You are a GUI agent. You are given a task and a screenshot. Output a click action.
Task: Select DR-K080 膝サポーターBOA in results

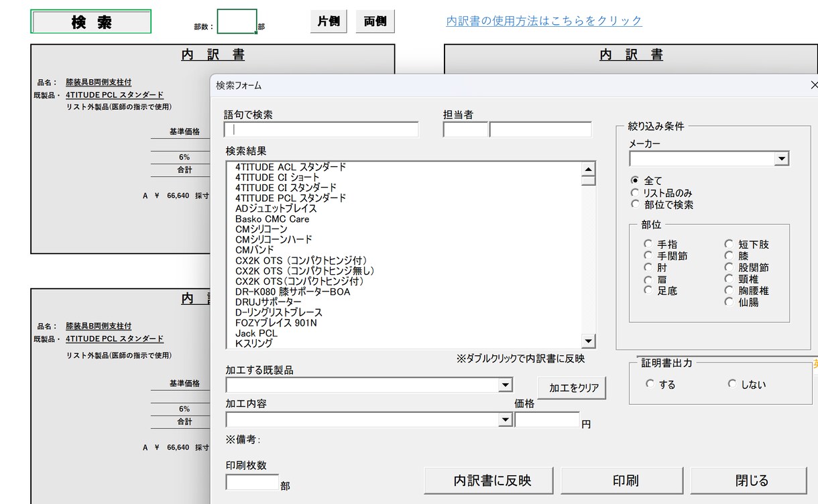[292, 292]
